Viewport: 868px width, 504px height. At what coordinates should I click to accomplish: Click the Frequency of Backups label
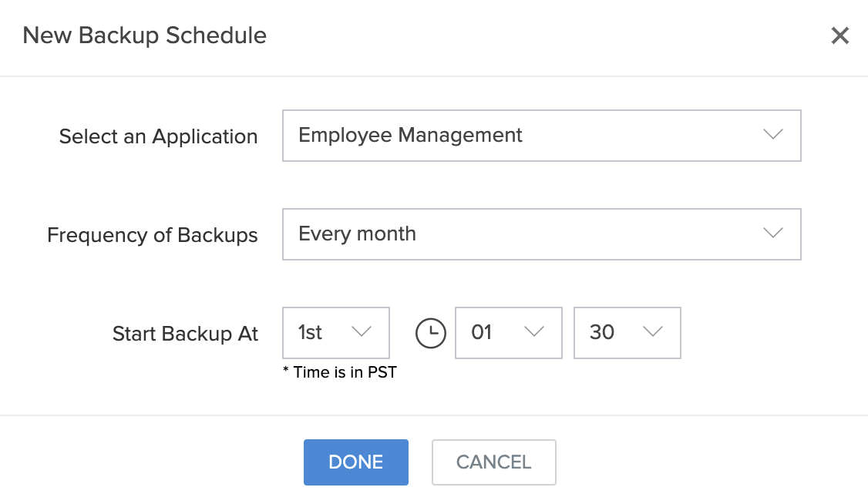click(x=152, y=236)
